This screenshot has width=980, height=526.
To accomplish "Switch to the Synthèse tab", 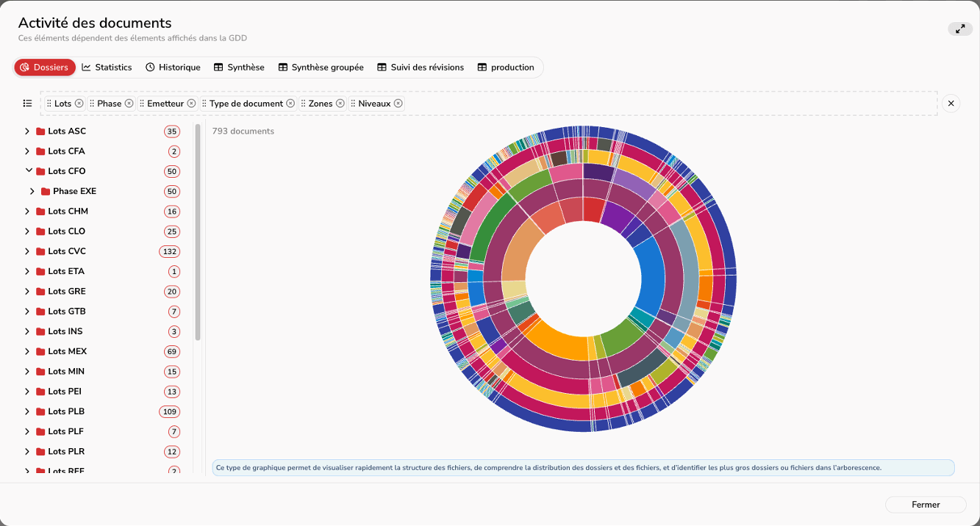I will [x=239, y=68].
